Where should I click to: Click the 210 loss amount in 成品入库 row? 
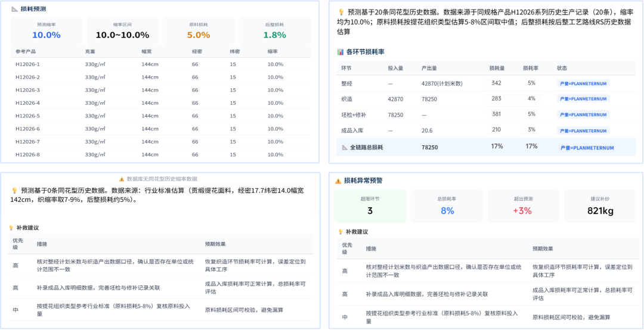496,130
